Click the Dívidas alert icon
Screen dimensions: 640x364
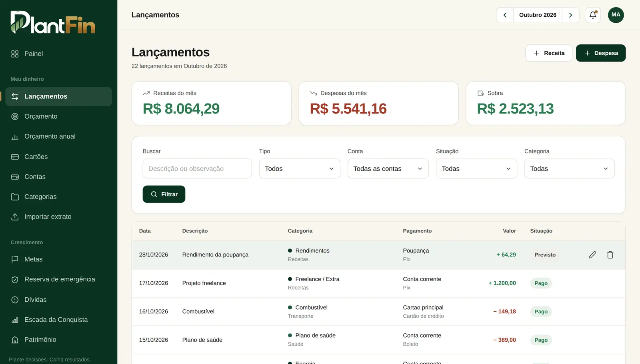(x=15, y=300)
